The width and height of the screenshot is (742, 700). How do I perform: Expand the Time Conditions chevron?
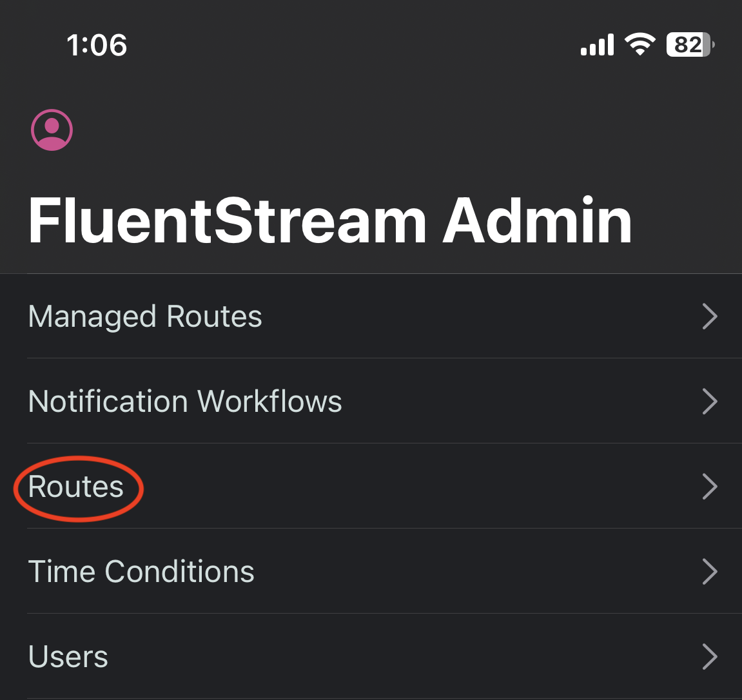coord(710,571)
